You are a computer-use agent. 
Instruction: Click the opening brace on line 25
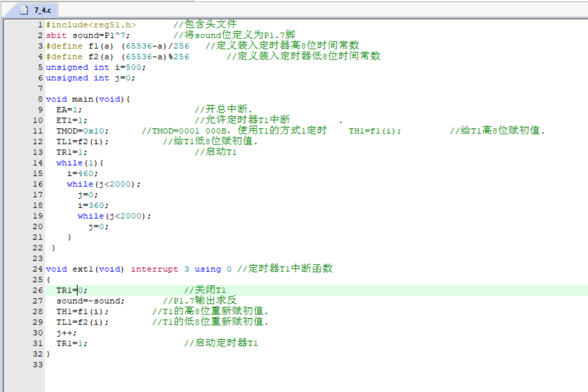[48, 279]
